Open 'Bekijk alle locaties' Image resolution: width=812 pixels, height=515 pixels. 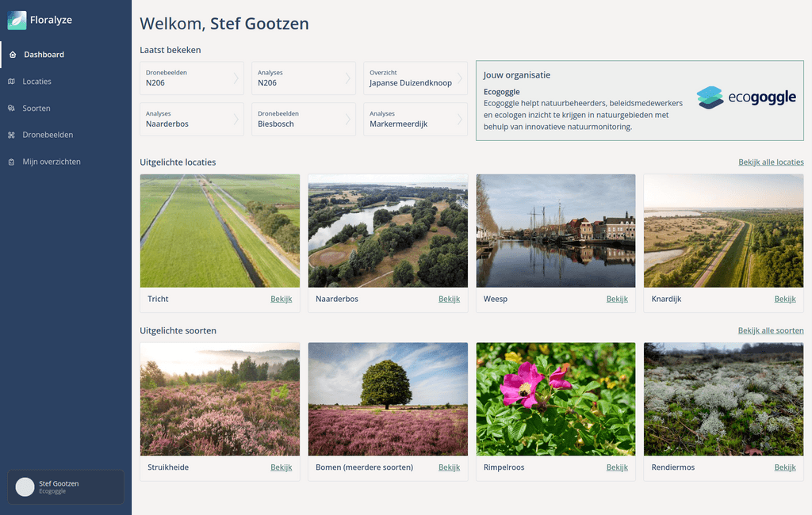coord(771,162)
